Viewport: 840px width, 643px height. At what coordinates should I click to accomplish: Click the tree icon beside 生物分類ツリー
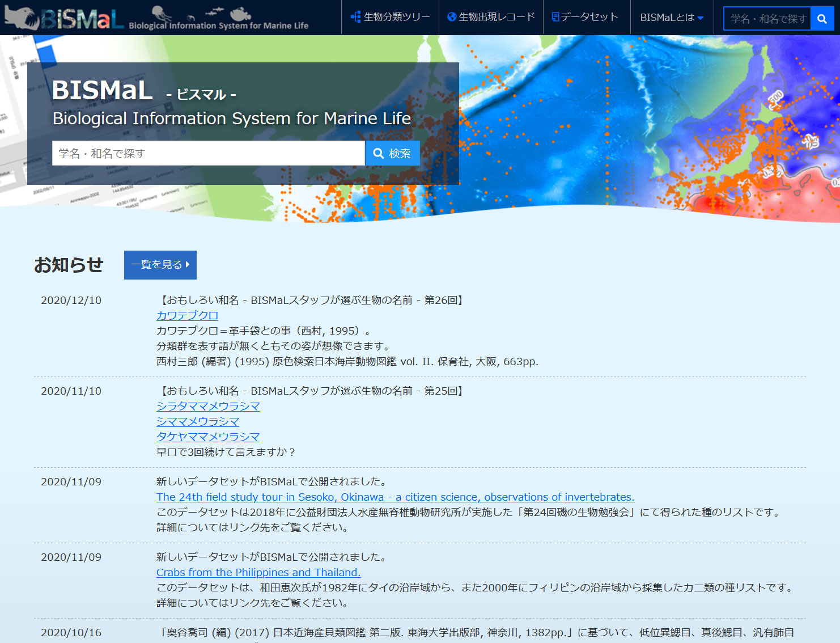(x=356, y=17)
